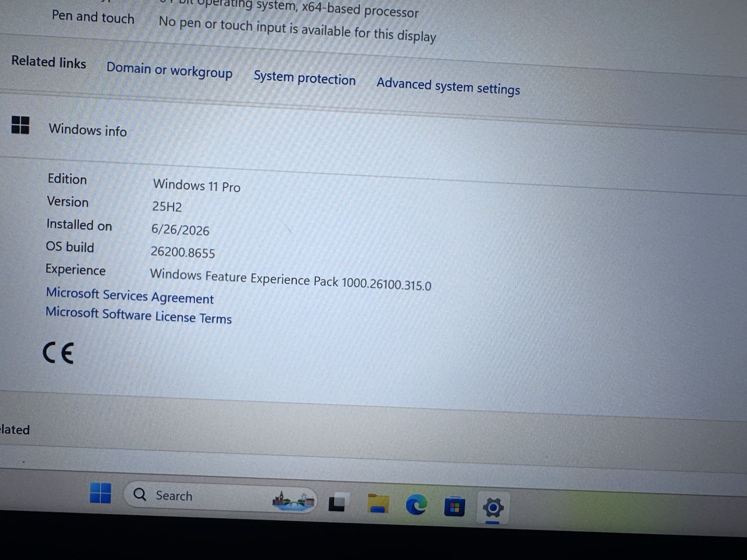Open Microsoft Edge from the taskbar

[x=416, y=505]
